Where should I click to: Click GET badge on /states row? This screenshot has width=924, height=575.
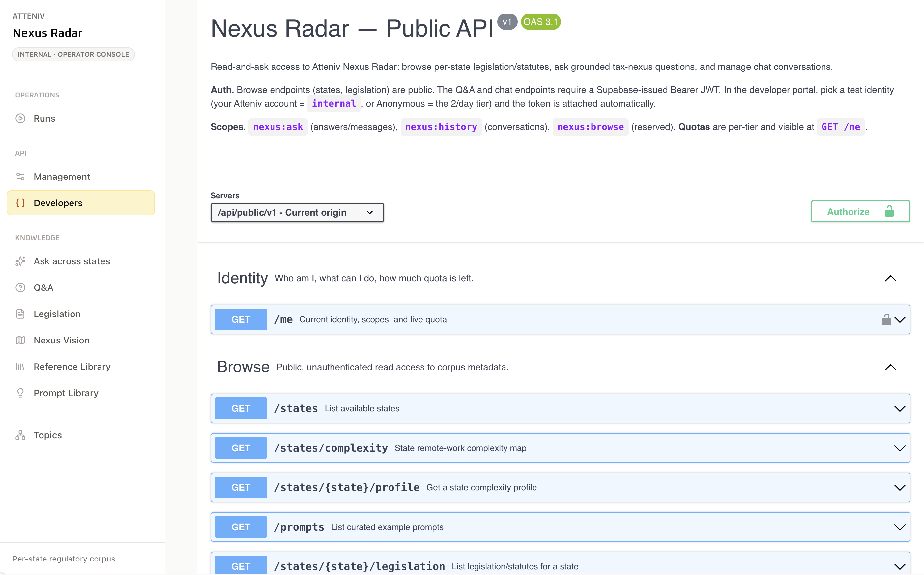point(241,408)
